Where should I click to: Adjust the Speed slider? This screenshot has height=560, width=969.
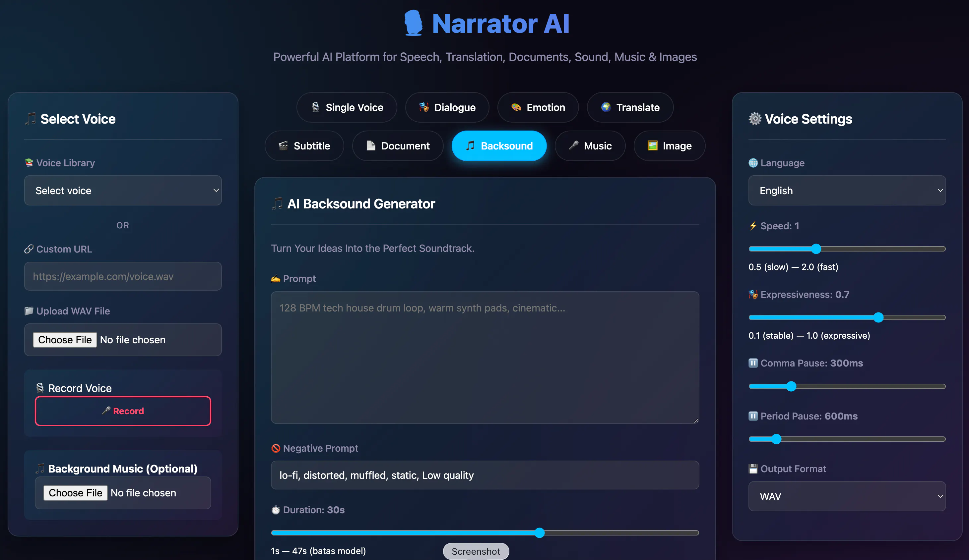click(847, 249)
